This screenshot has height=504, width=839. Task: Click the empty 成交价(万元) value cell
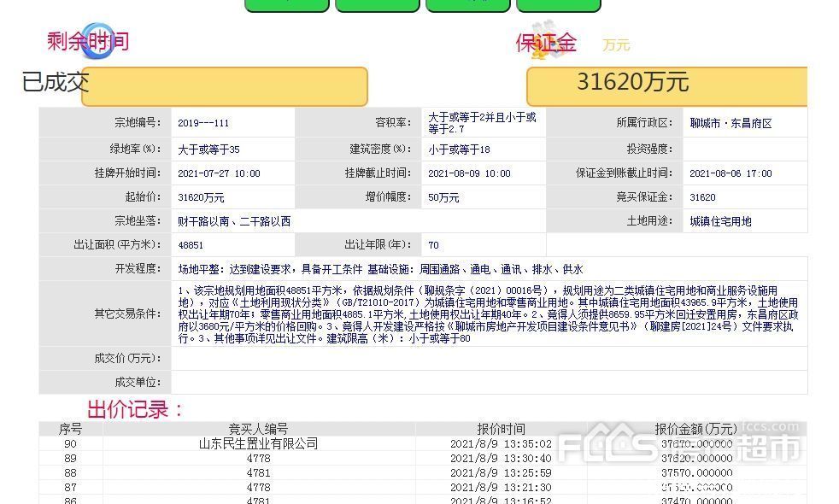click(489, 359)
